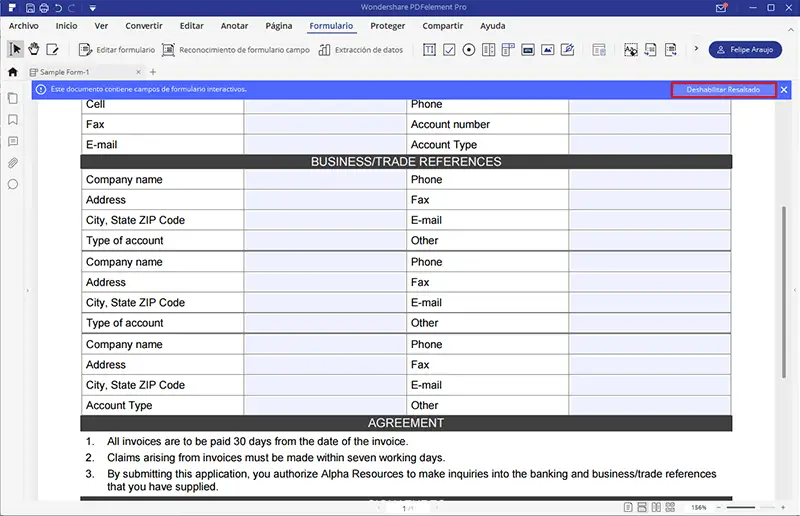Close the Sample Form-1 tab

[138, 72]
